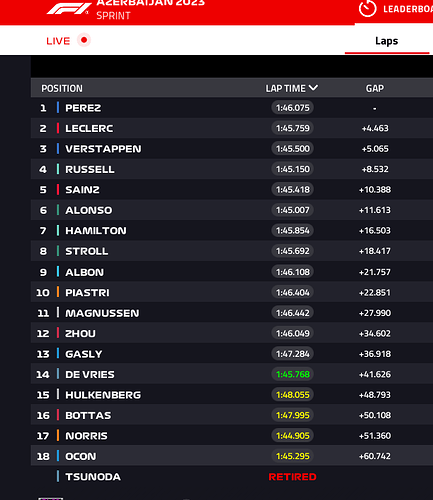Click Alonso's 1:45.007 lap time pill
Screen dimensions: 433x500
[x=293, y=210]
